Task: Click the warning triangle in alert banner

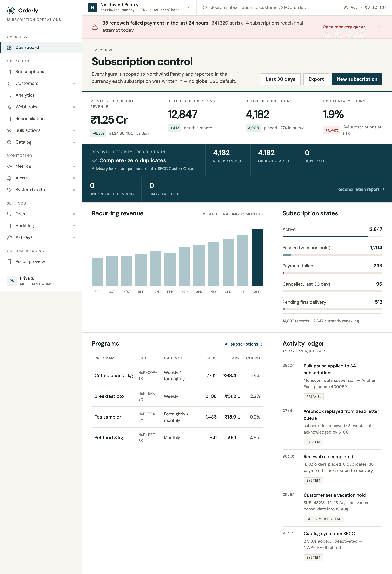Action: click(95, 27)
